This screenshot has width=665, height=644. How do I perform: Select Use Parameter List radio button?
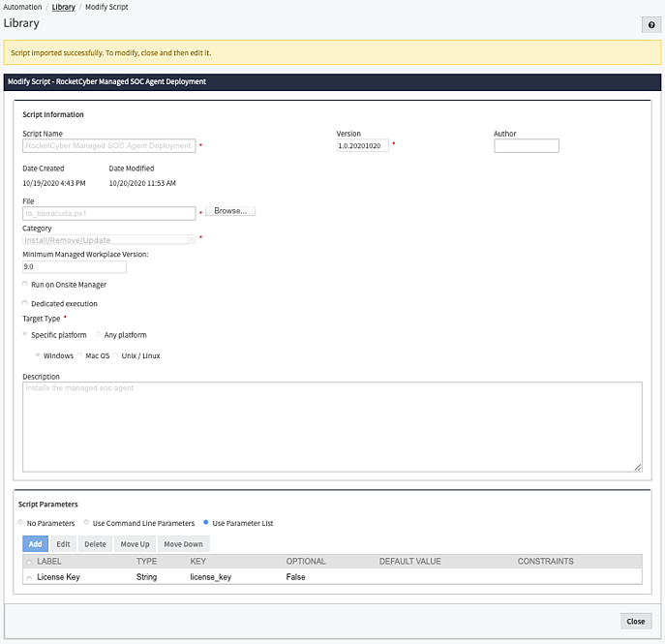click(206, 522)
